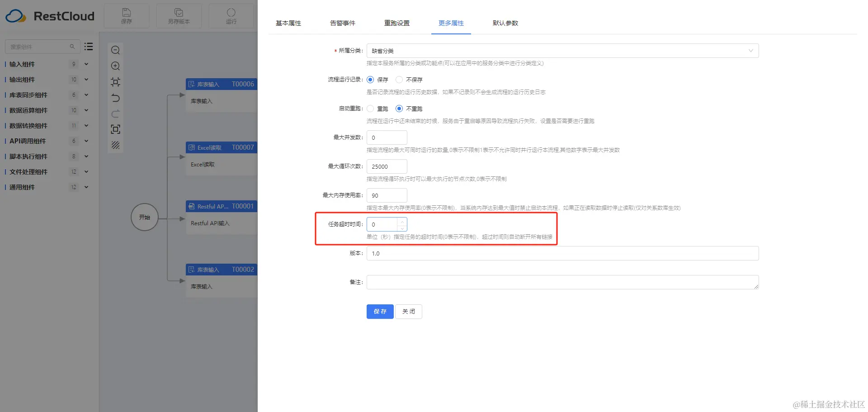Image resolution: width=868 pixels, height=412 pixels.
Task: Click the 另存版本 toolbar button
Action: (179, 16)
